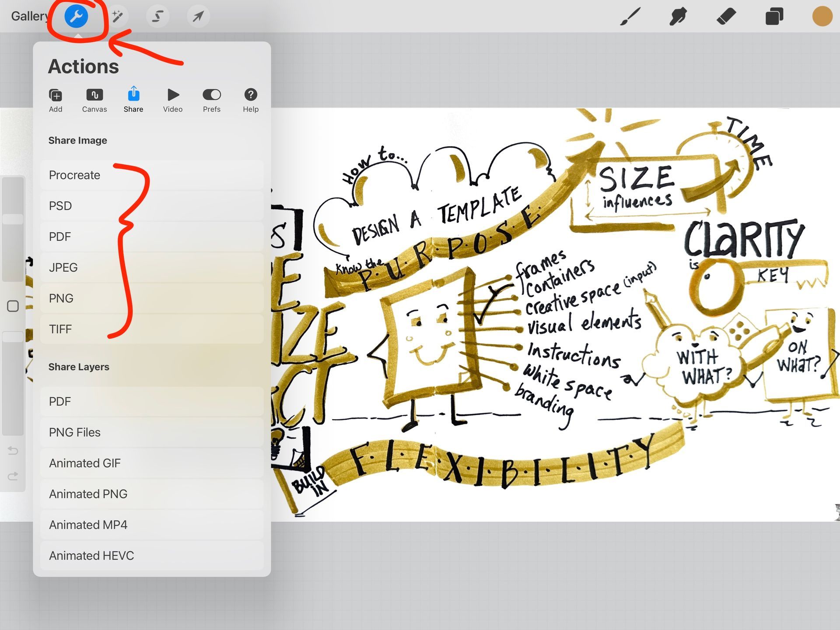Open the Add actions tab
840x630 pixels.
click(x=56, y=100)
